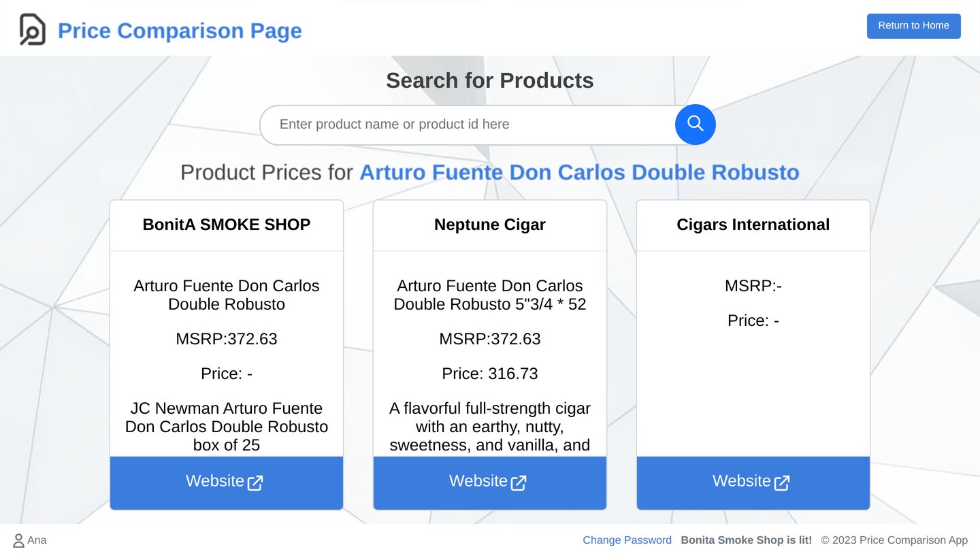Click the blue search magnifier button
980x558 pixels.
click(695, 124)
